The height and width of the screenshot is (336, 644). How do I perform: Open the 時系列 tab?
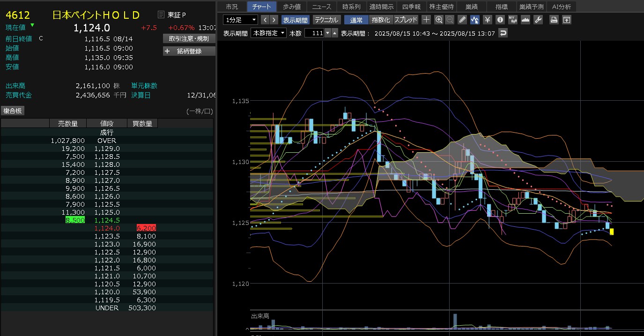(x=351, y=7)
